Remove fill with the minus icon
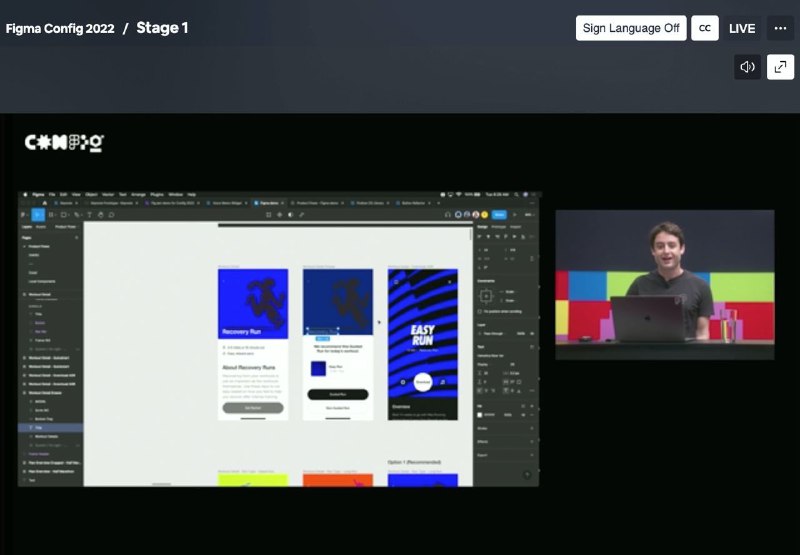The height and width of the screenshot is (555, 800). click(x=532, y=415)
